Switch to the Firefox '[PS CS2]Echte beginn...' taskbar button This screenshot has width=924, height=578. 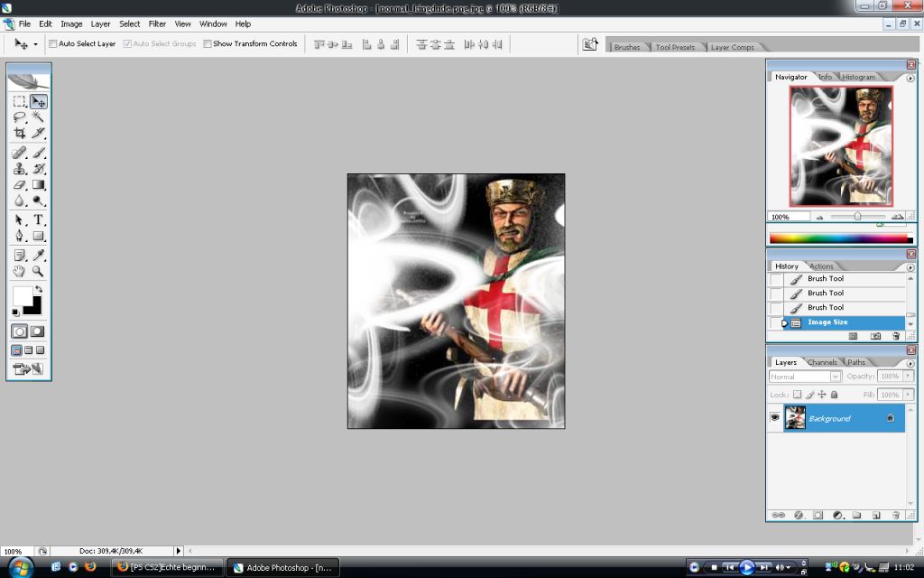point(167,567)
